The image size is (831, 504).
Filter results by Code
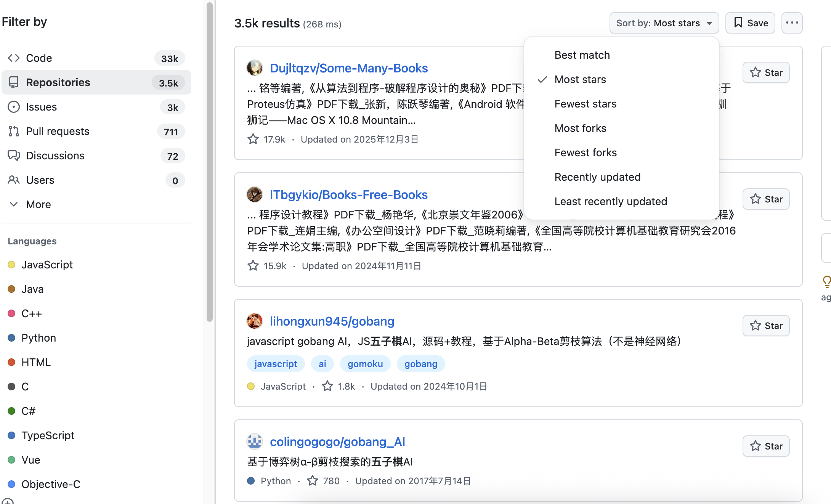click(x=96, y=58)
